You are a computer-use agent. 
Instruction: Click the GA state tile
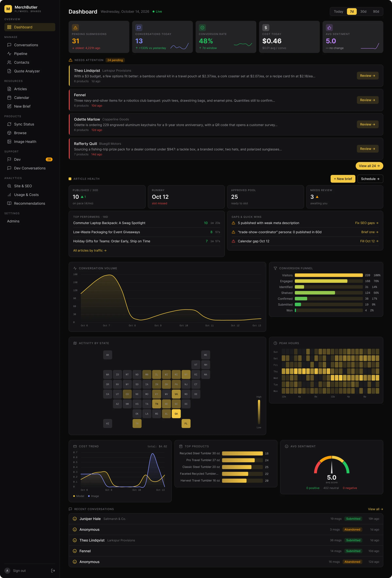(176, 414)
